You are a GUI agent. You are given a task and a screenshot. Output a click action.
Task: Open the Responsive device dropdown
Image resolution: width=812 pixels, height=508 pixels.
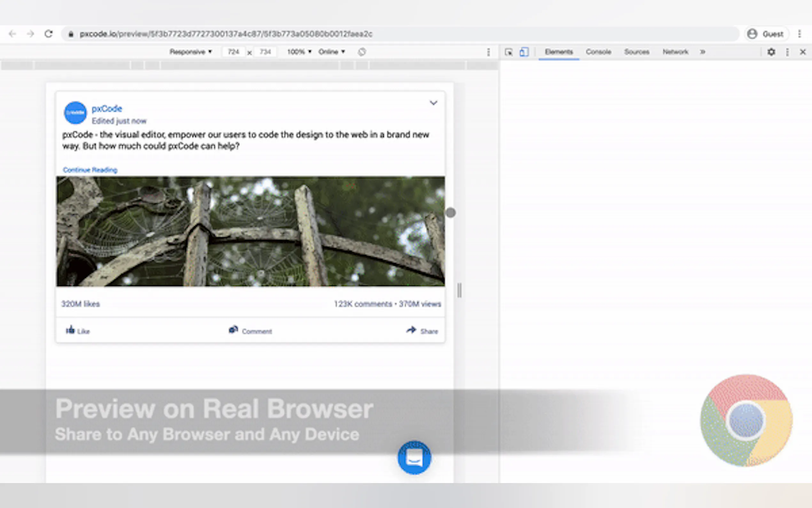pos(190,52)
